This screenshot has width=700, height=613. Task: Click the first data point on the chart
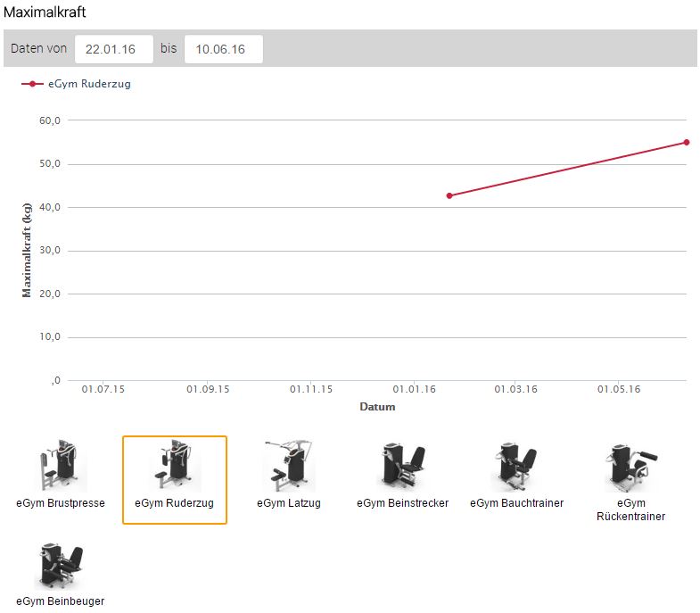(x=449, y=195)
